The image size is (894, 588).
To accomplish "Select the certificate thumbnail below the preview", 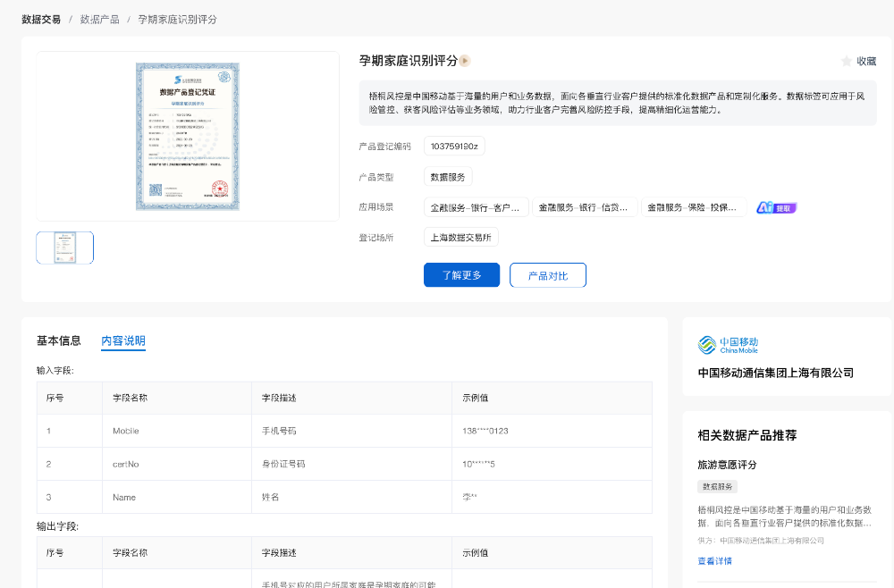I will [x=64, y=248].
